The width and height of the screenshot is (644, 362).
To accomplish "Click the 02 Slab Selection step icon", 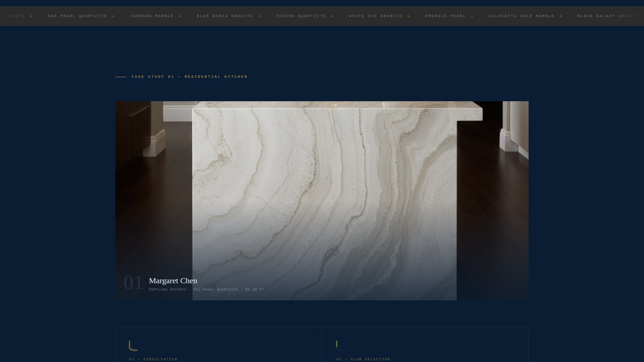I will click(x=340, y=345).
